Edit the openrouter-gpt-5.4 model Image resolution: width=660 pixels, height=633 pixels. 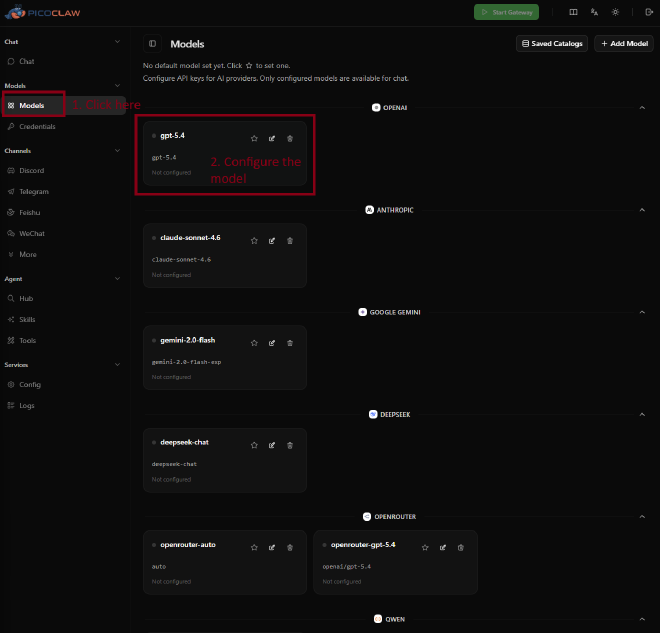(443, 548)
